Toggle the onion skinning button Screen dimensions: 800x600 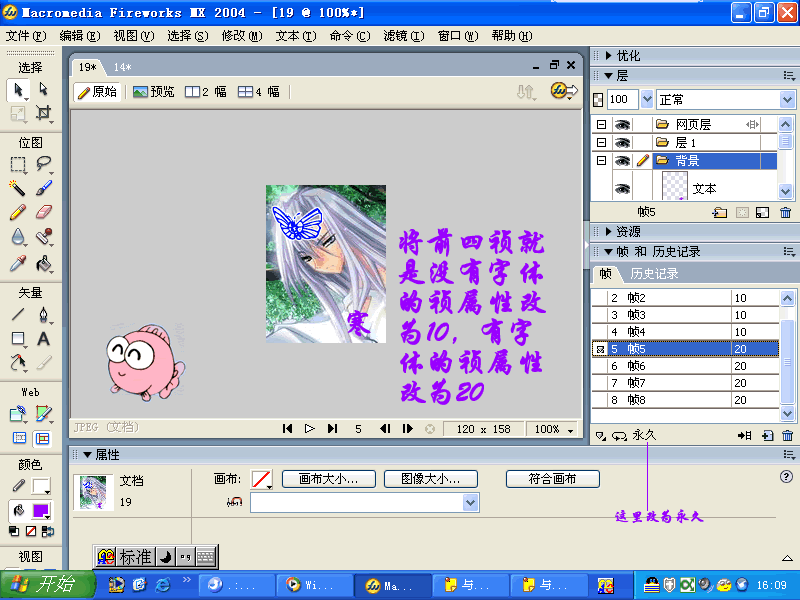(601, 436)
